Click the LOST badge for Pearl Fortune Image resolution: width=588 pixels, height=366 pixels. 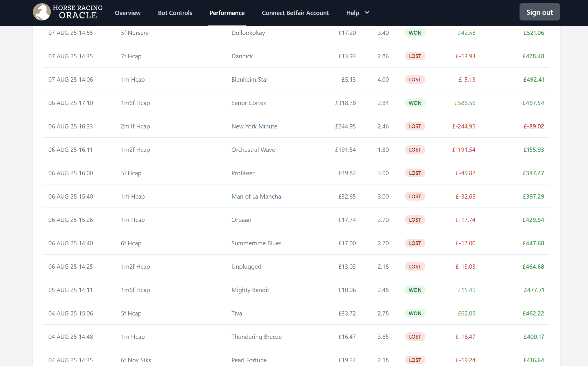pyautogui.click(x=415, y=360)
